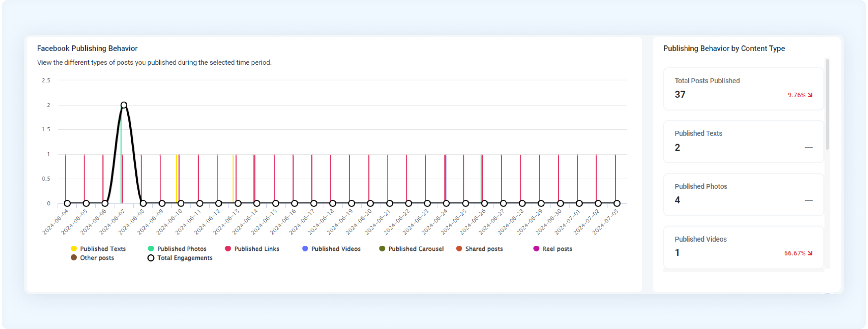
Task: Click the red Published Links bar on 2024-07-01
Action: pyautogui.click(x=577, y=179)
